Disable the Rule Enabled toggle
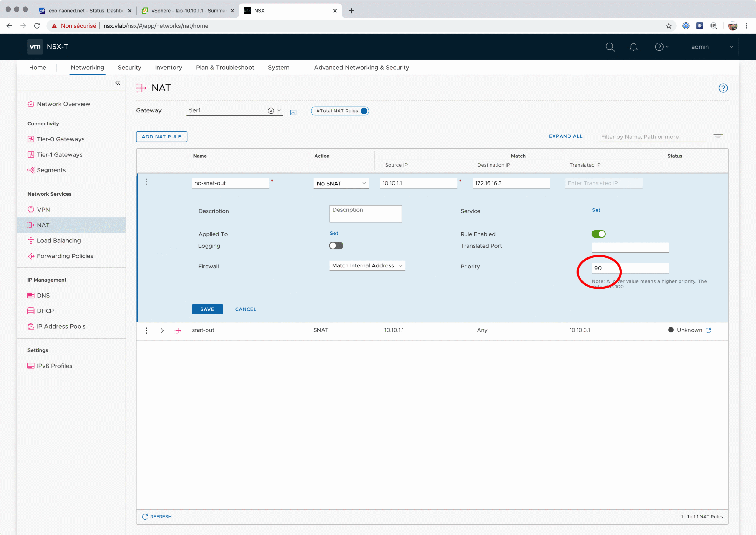 click(598, 234)
